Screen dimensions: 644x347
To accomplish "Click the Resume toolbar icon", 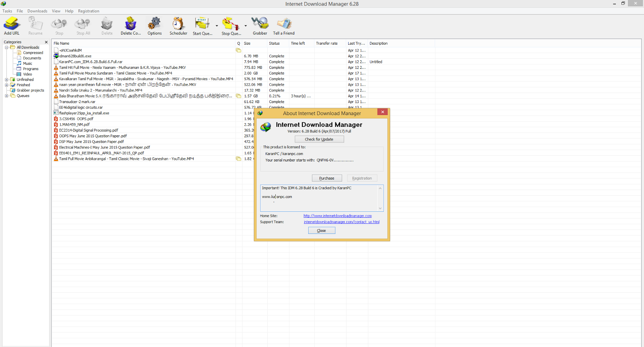I will (35, 26).
